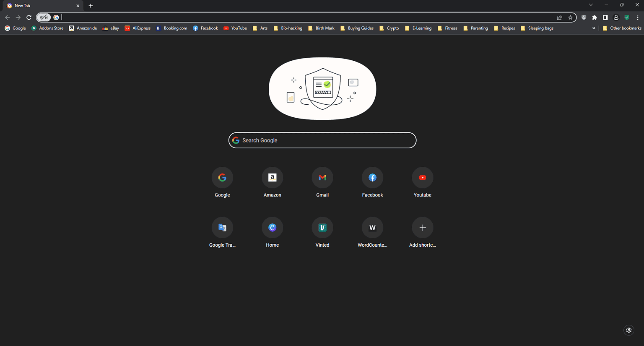Open the three-dot browser menu
Image resolution: width=644 pixels, height=346 pixels.
point(638,18)
